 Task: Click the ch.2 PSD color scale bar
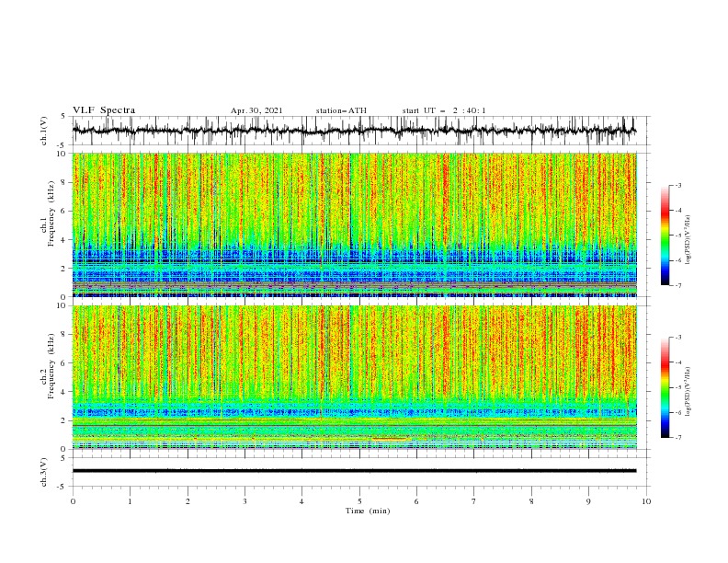(x=665, y=387)
